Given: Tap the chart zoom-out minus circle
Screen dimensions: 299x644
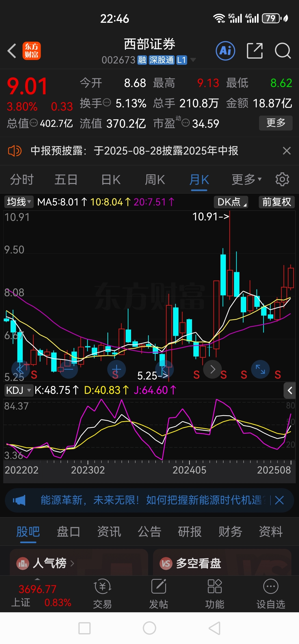Looking at the screenshot, I should 69,369.
